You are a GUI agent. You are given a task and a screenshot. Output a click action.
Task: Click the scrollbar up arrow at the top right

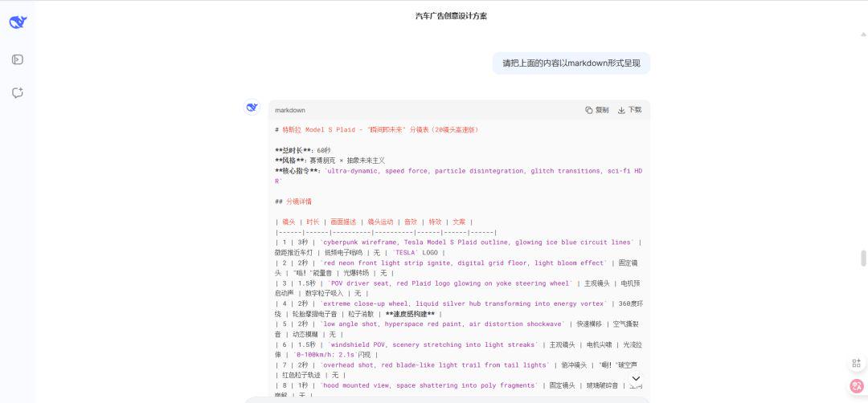(x=863, y=35)
